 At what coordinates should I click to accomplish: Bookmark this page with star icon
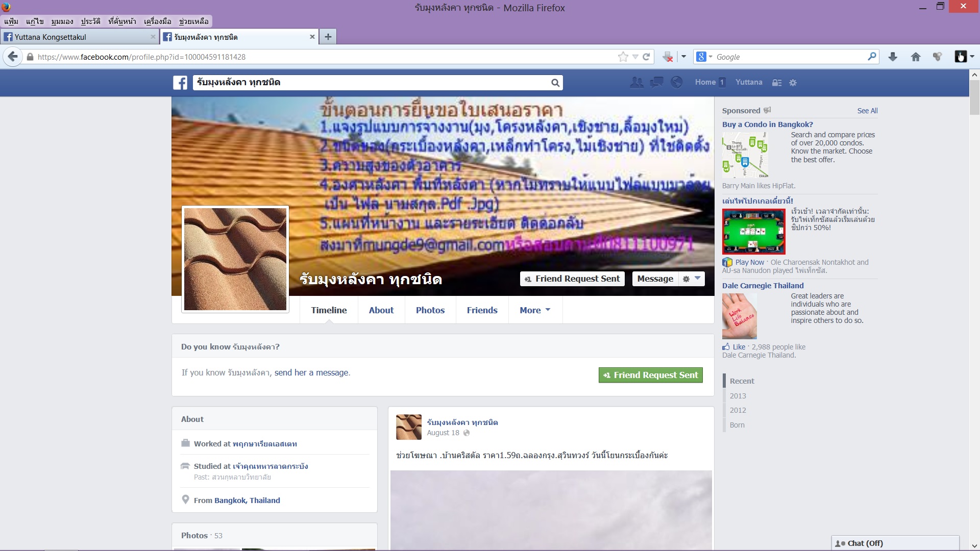[x=623, y=57]
